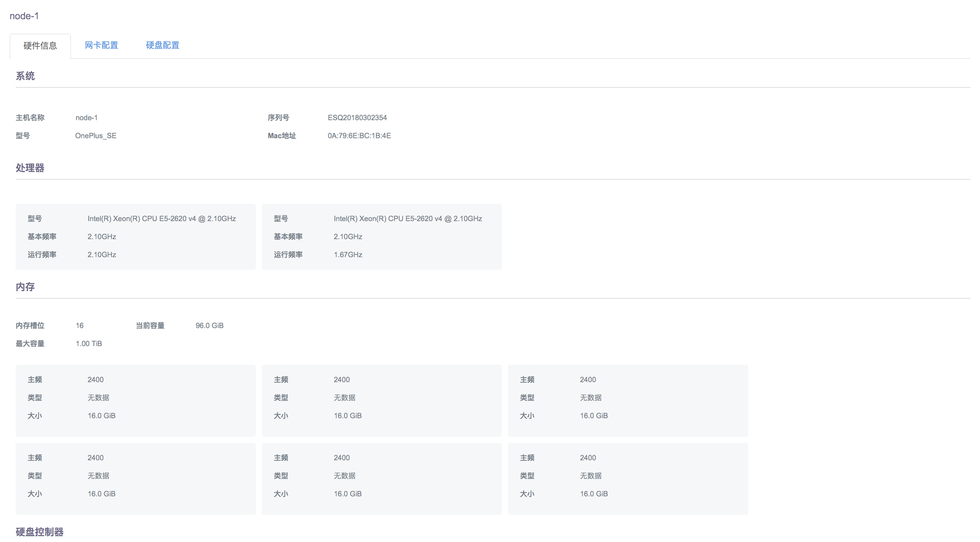Click the 序列号 label

pos(278,118)
